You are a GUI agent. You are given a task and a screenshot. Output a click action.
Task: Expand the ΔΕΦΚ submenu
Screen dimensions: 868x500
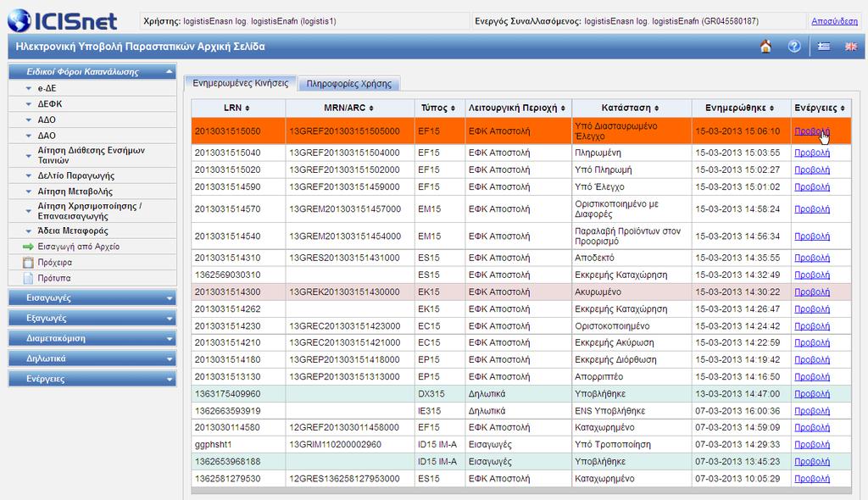[29, 103]
